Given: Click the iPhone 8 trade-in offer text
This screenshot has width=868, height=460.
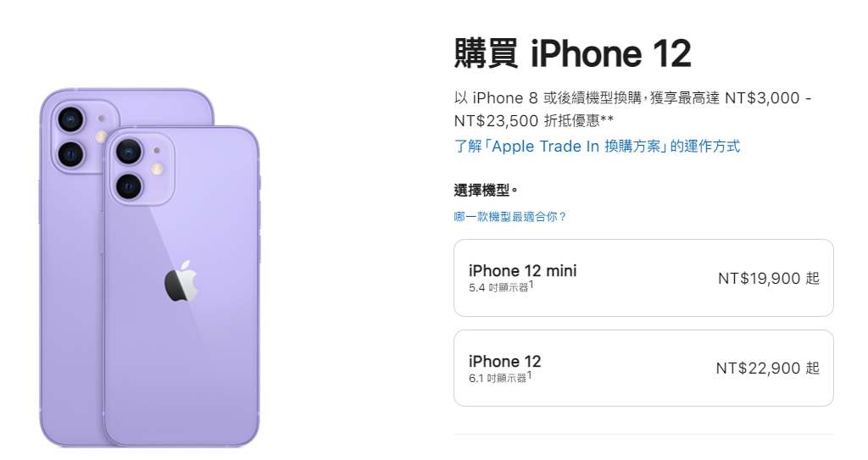Looking at the screenshot, I should (632, 109).
